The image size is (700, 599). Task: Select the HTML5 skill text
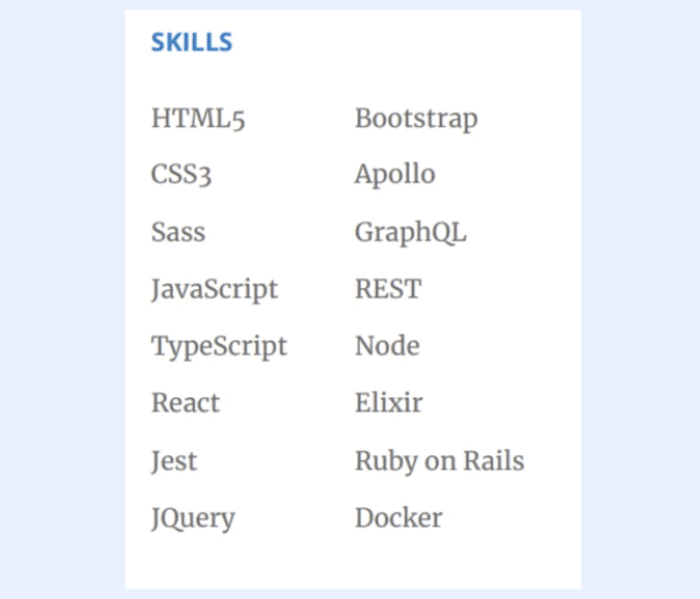pyautogui.click(x=198, y=119)
